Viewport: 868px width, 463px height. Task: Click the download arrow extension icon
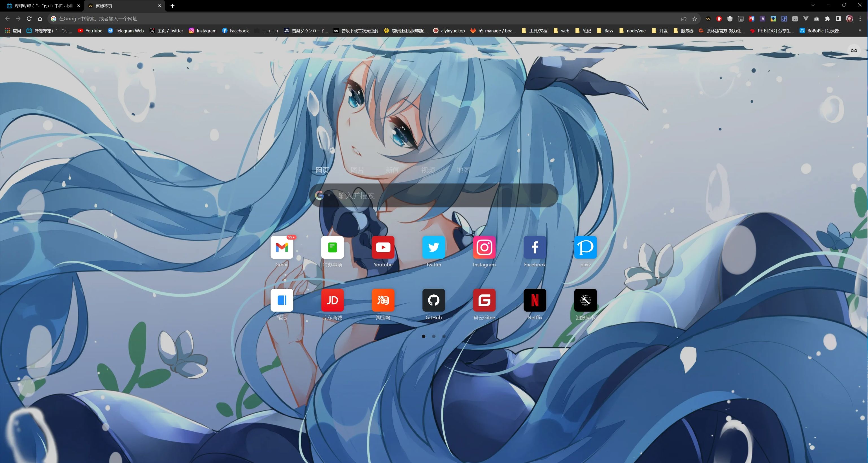(773, 19)
